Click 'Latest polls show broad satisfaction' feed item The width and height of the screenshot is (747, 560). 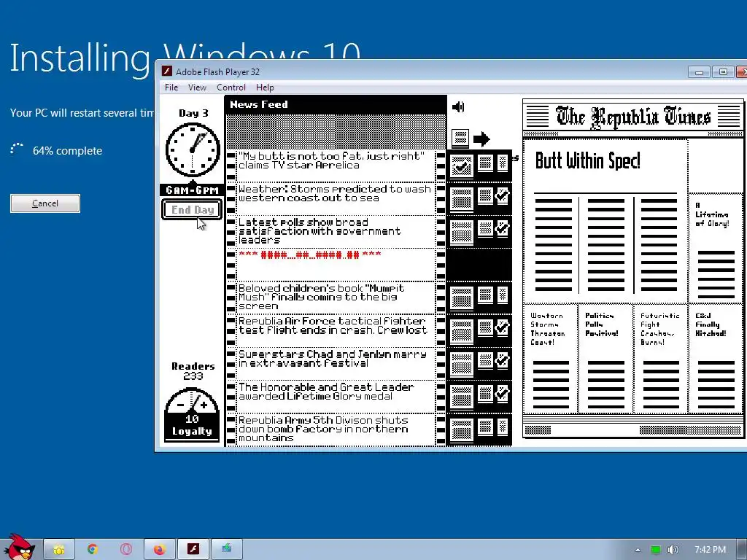point(336,231)
